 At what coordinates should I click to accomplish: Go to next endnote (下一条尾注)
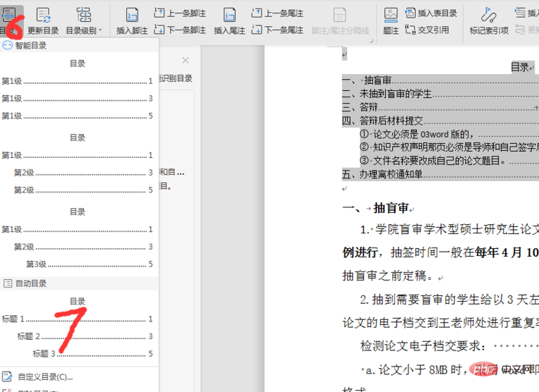click(277, 30)
